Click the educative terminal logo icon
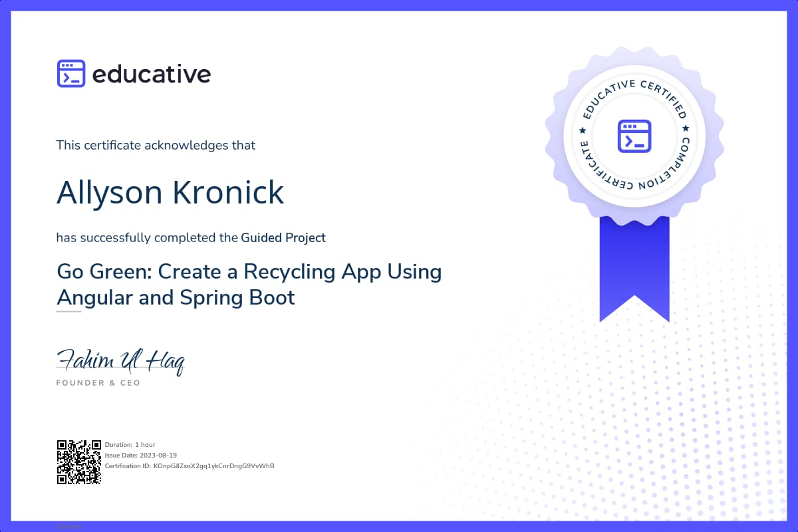 (71, 74)
